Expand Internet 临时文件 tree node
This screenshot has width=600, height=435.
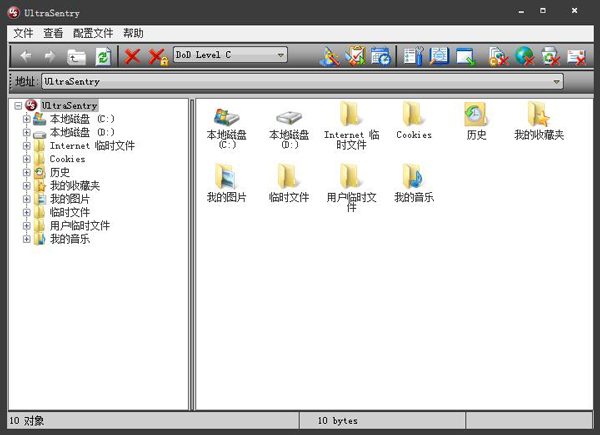point(26,146)
